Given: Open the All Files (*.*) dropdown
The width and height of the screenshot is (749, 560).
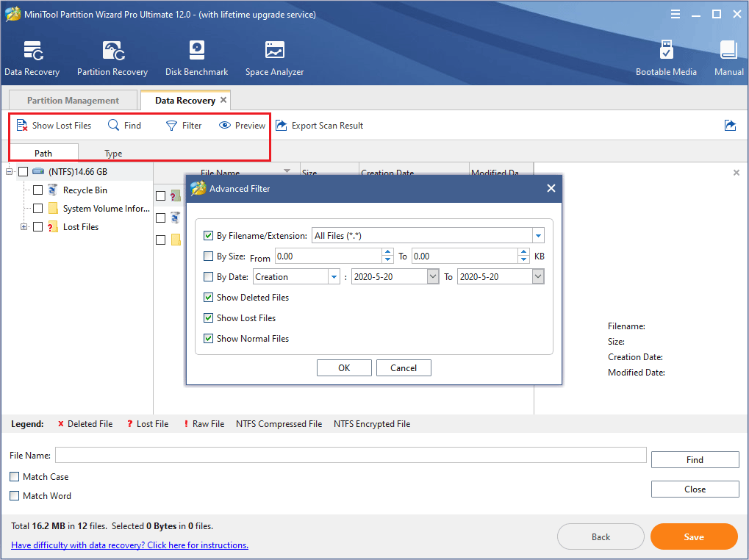Looking at the screenshot, I should [538, 236].
